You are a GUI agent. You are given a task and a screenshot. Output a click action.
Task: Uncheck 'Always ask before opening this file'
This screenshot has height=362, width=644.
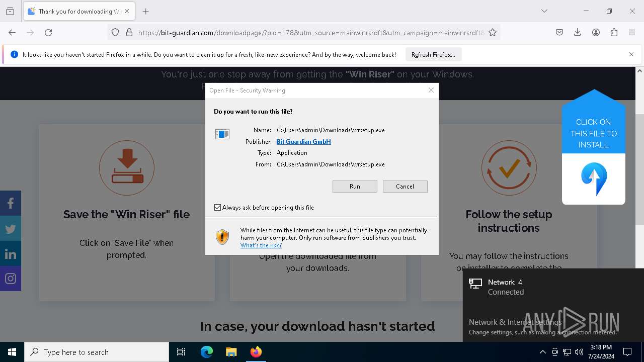coord(218,207)
